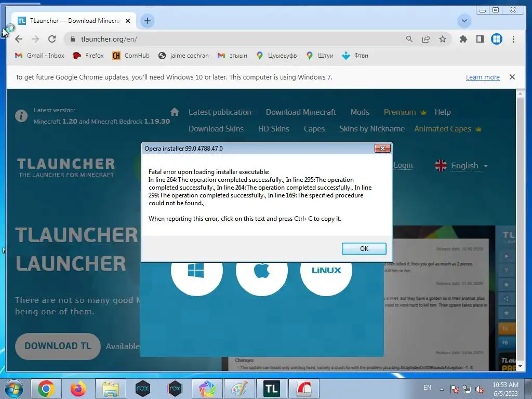Viewport: 532px width, 399px height.
Task: Click the TLAUNCHER site logo
Action: [66, 168]
